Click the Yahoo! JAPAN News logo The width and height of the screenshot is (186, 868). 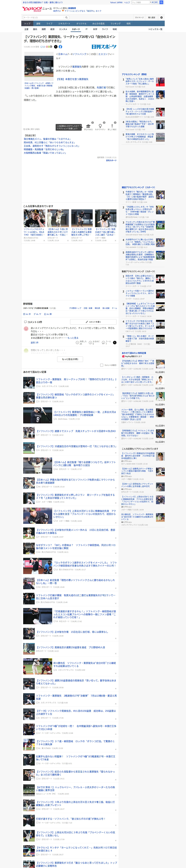[x=37, y=9]
